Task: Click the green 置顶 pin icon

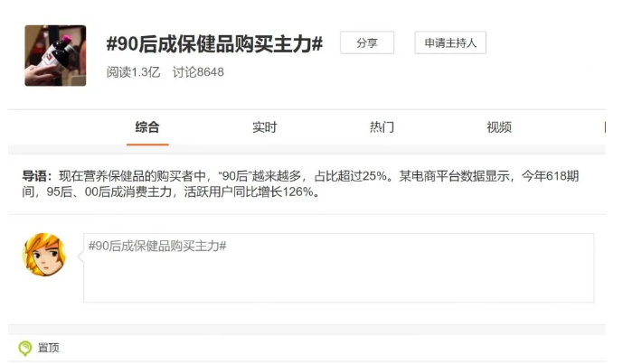Action: [25, 348]
